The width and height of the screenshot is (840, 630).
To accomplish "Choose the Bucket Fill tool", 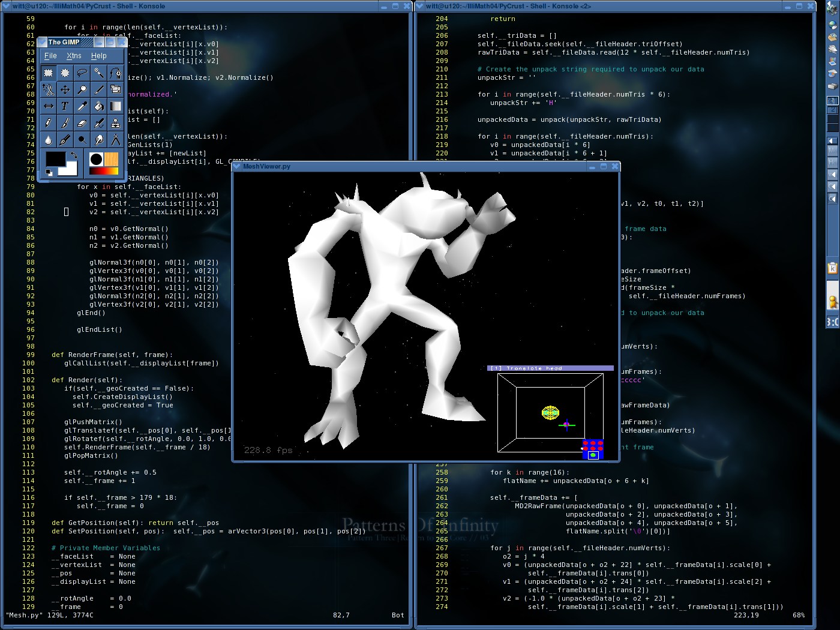I will tap(98, 106).
